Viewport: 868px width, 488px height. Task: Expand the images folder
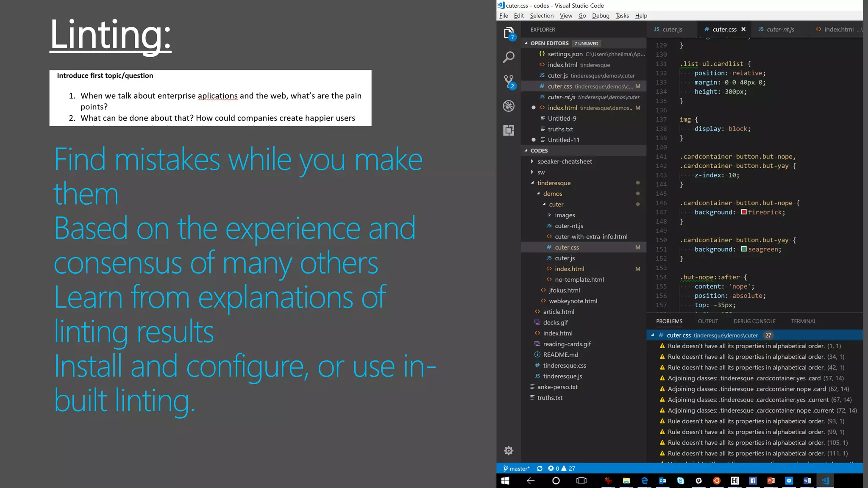550,215
